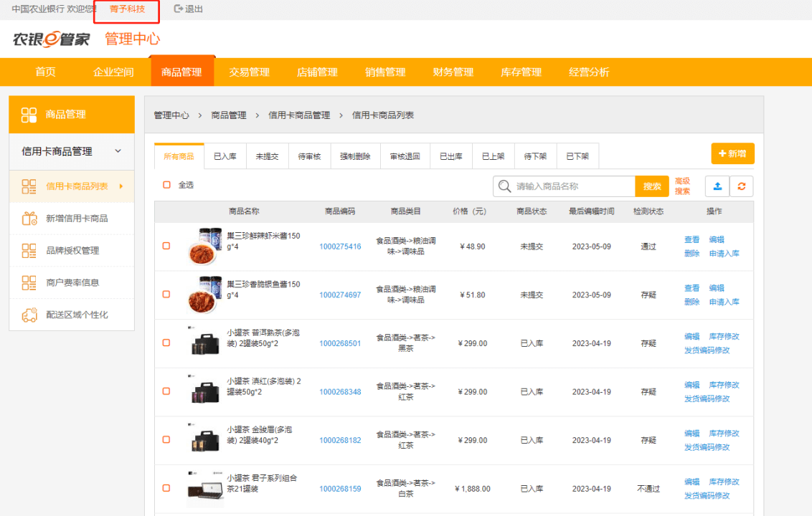Open product code 1000268501 link
The image size is (812, 516).
(x=340, y=343)
